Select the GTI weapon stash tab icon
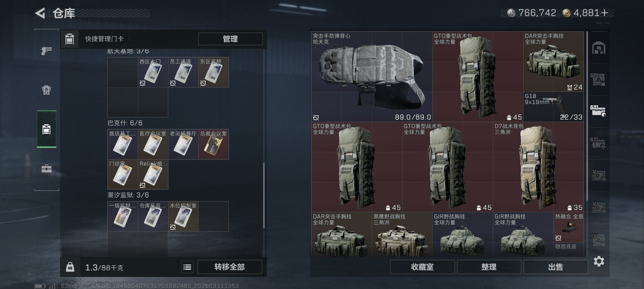Image resolution: width=644 pixels, height=289 pixels. pos(598,110)
